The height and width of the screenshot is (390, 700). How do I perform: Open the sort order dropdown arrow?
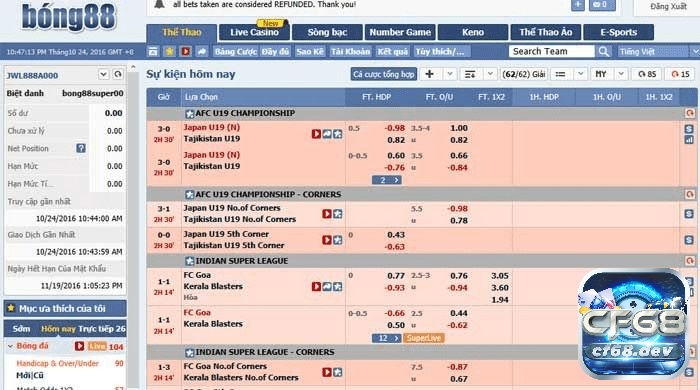(490, 74)
